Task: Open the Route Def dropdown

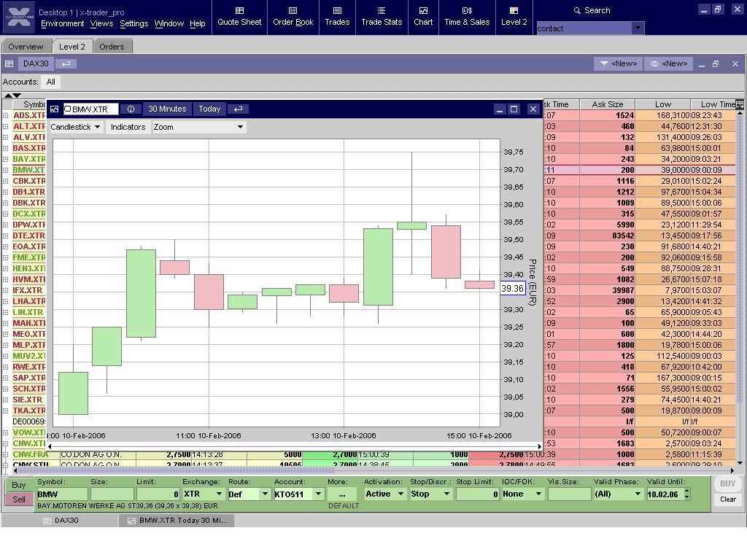Action: pos(265,494)
